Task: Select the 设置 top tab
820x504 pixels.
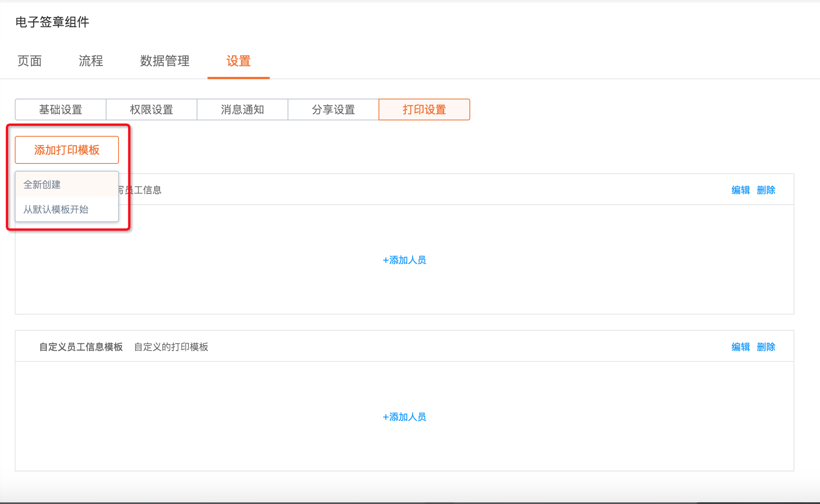Action: [238, 61]
